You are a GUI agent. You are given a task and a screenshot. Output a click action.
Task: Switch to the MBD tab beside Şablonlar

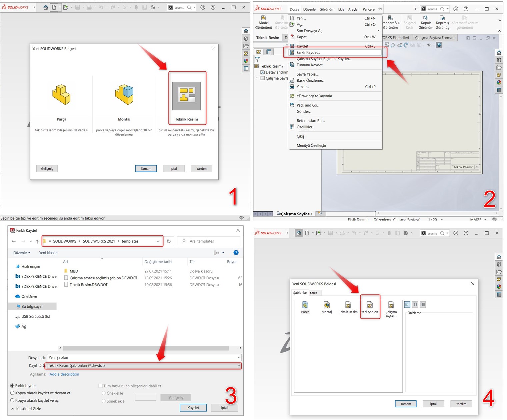tap(314, 293)
